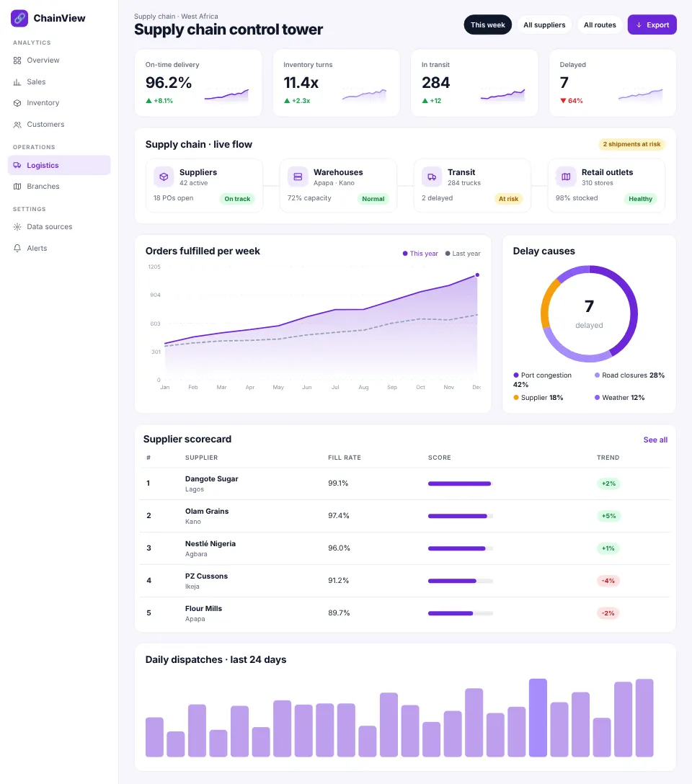Toggle the Last year legend dot
The height and width of the screenshot is (784, 692).
pyautogui.click(x=448, y=254)
